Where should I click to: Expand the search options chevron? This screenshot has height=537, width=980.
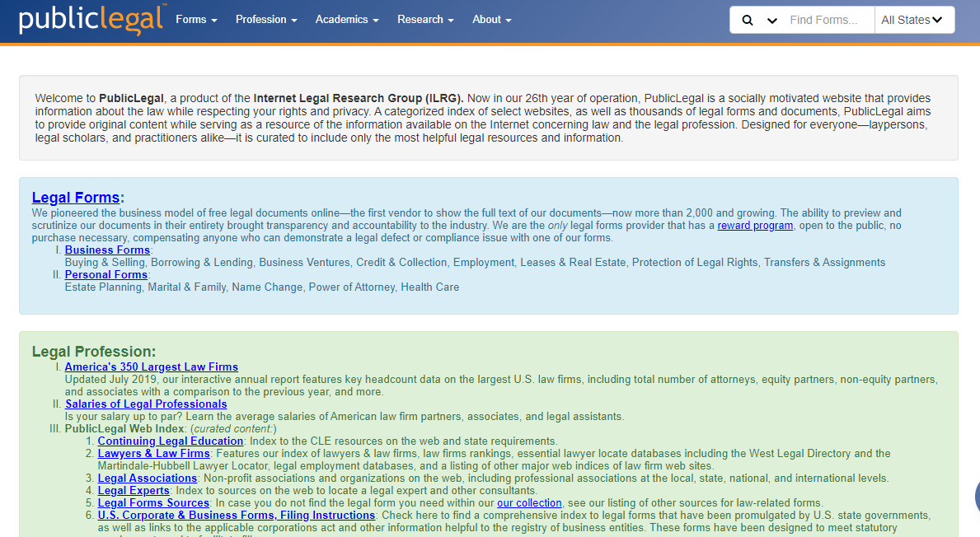coord(771,21)
